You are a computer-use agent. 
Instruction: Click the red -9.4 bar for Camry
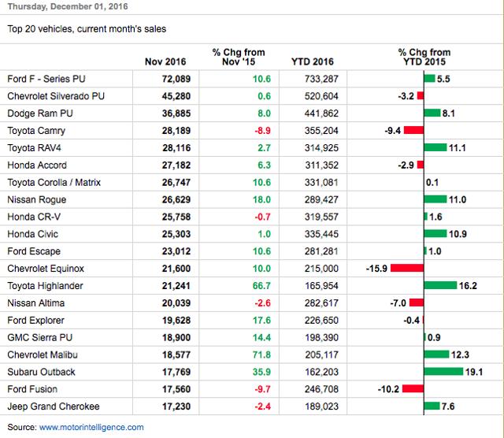coord(413,130)
